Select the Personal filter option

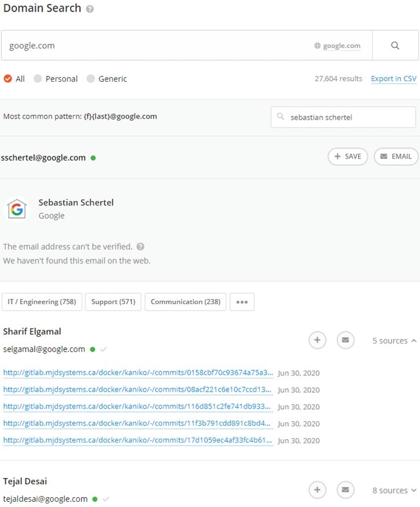pos(38,79)
